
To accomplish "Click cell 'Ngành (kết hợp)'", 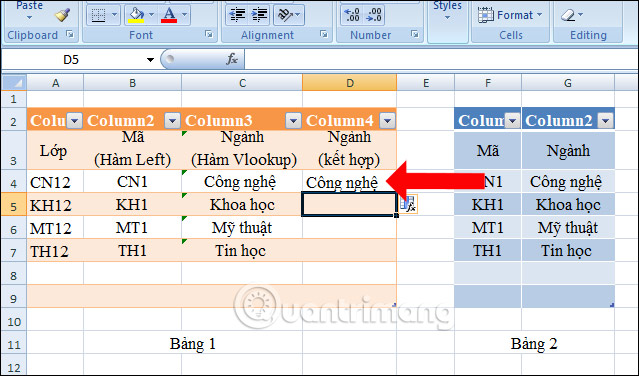I will (350, 149).
